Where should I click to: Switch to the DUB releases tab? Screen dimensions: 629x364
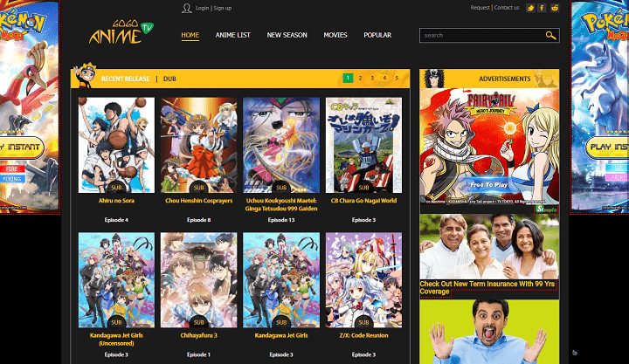[x=171, y=79]
